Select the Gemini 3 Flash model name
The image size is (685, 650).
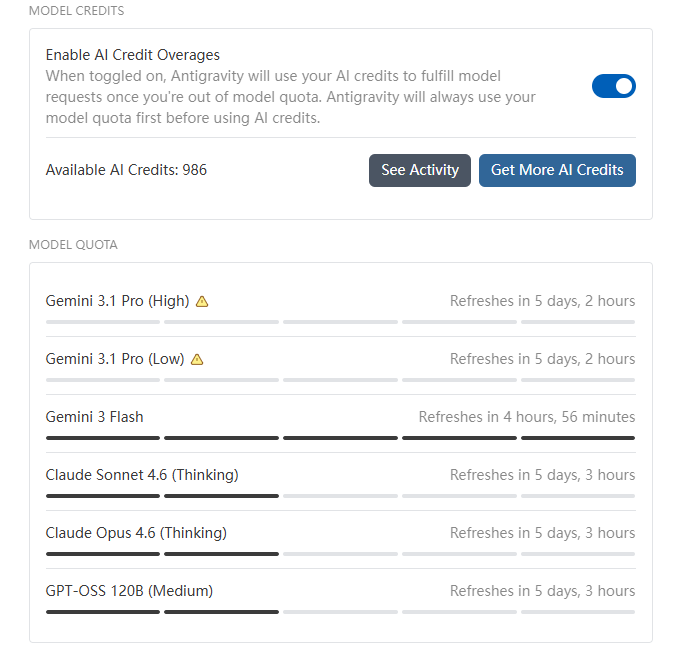94,417
